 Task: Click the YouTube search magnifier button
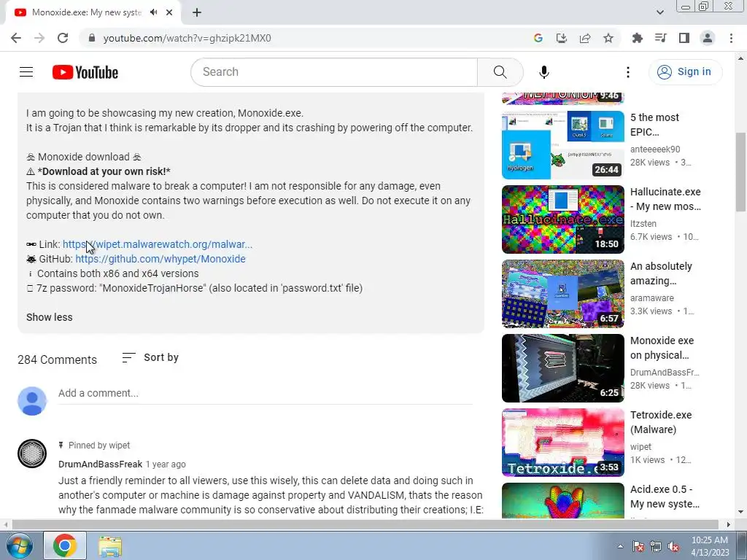500,72
